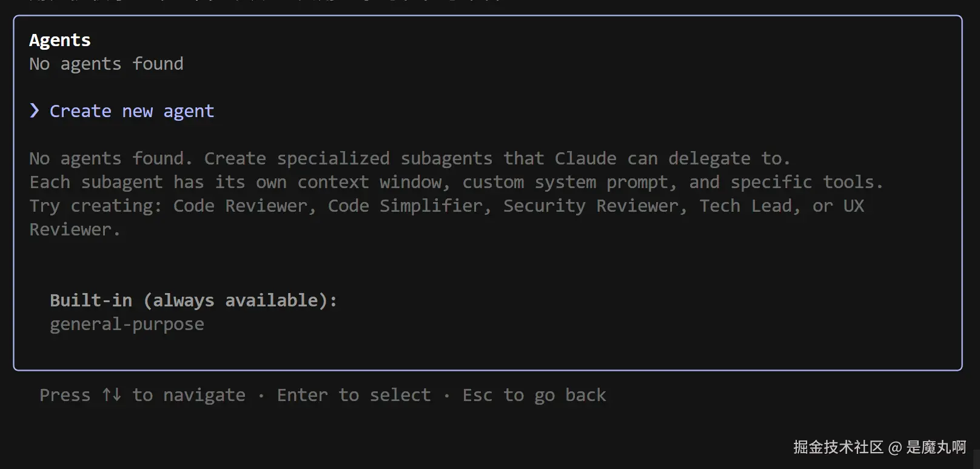Click the watermark text at bottom right
Image resolution: width=980 pixels, height=469 pixels.
(879, 447)
